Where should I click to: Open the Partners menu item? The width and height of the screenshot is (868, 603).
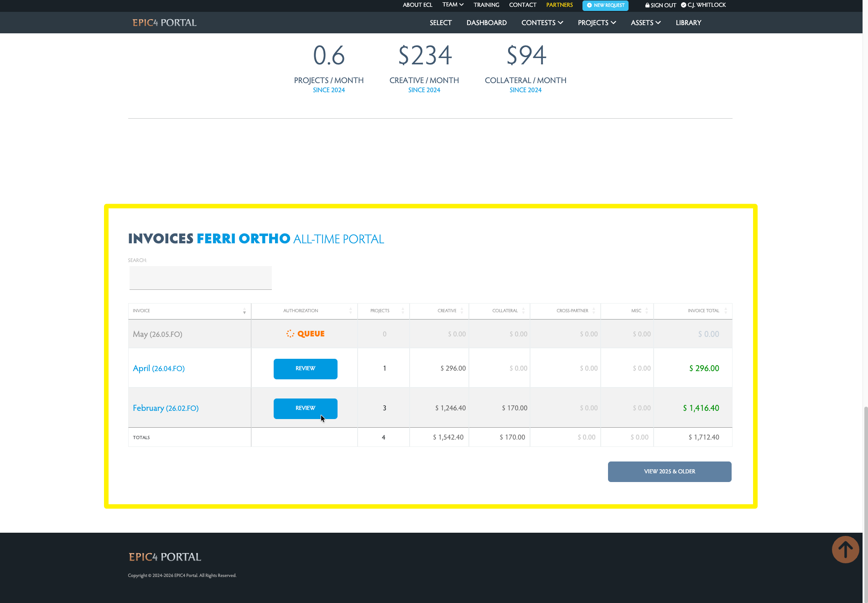pyautogui.click(x=559, y=5)
